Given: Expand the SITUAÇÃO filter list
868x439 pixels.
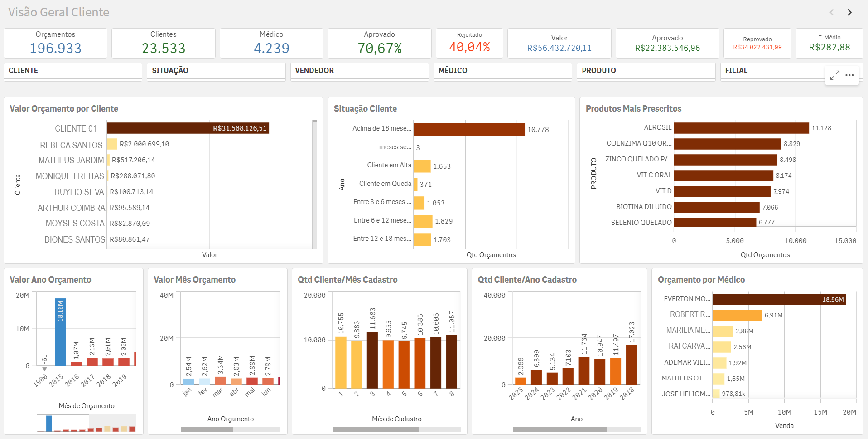Looking at the screenshot, I should [216, 71].
